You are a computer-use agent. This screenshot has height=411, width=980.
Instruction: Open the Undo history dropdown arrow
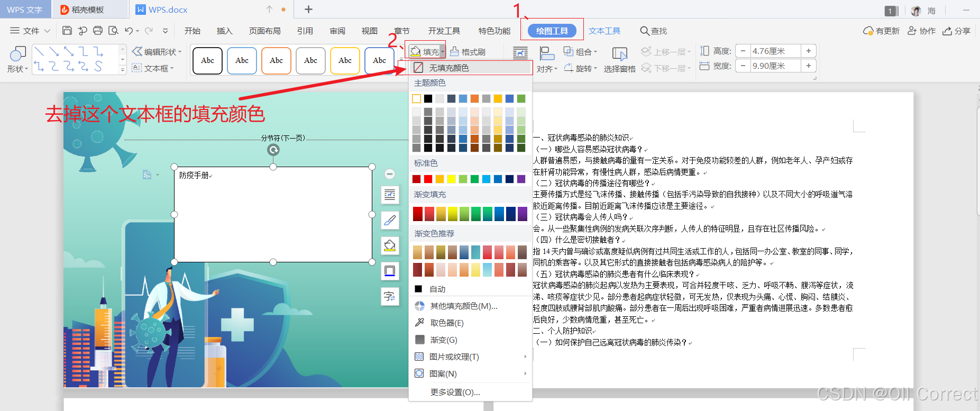click(138, 31)
